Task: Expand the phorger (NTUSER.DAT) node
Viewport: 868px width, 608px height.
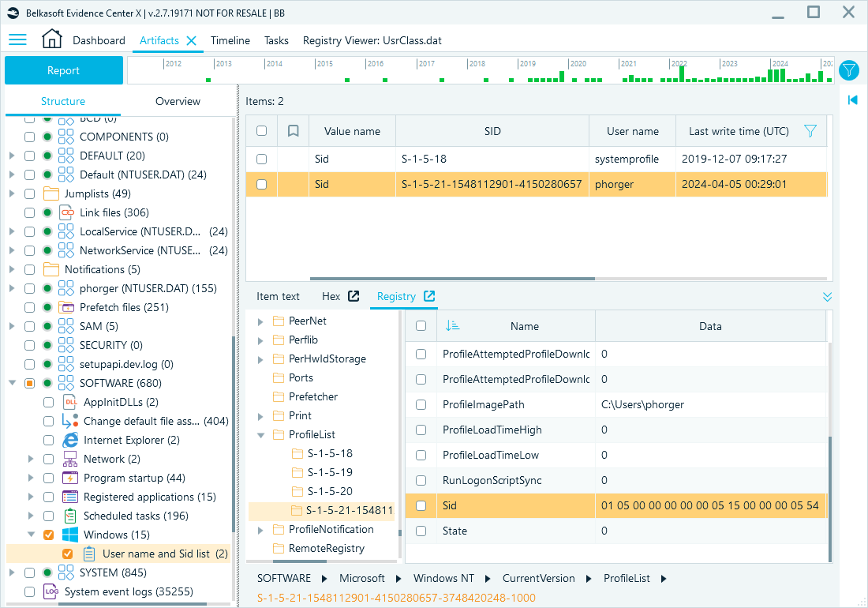Action: (12, 288)
